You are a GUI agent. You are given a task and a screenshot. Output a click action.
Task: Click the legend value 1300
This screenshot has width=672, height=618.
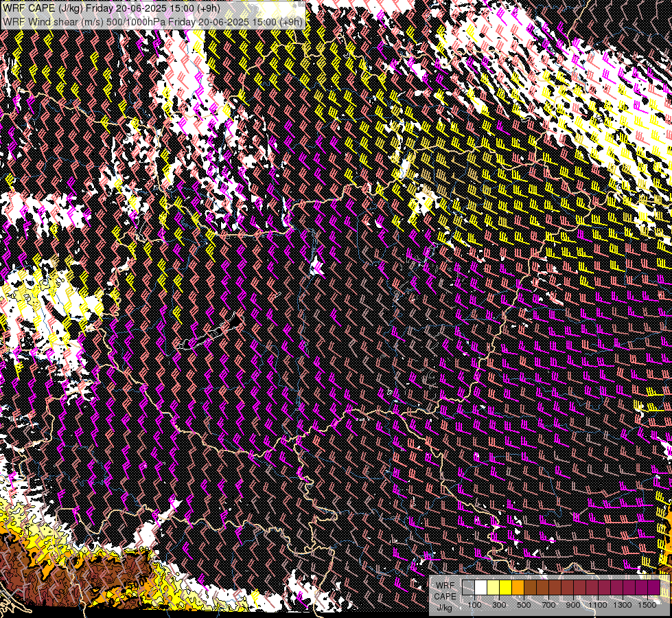pyautogui.click(x=623, y=605)
